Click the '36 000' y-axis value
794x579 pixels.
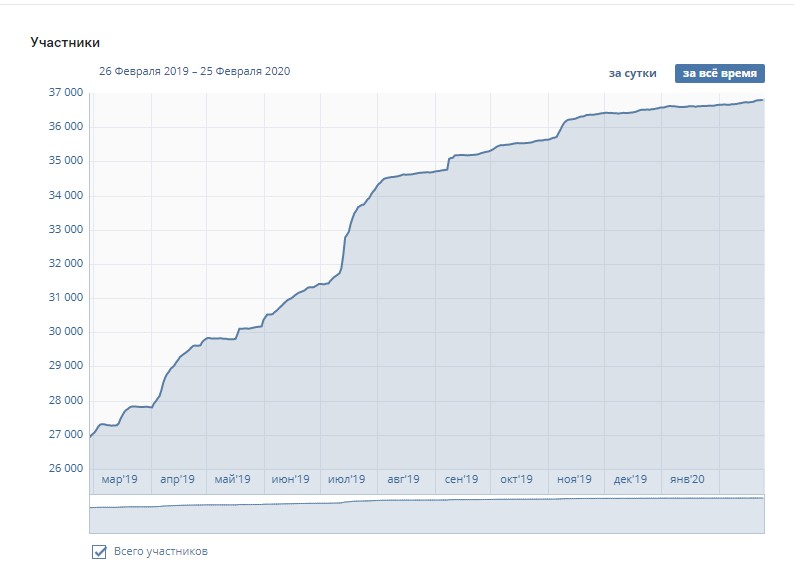(66, 127)
